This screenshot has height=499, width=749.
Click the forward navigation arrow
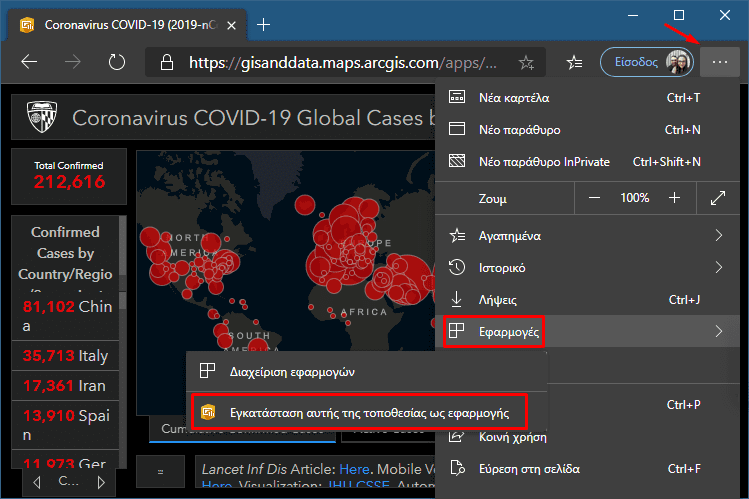pos(73,62)
